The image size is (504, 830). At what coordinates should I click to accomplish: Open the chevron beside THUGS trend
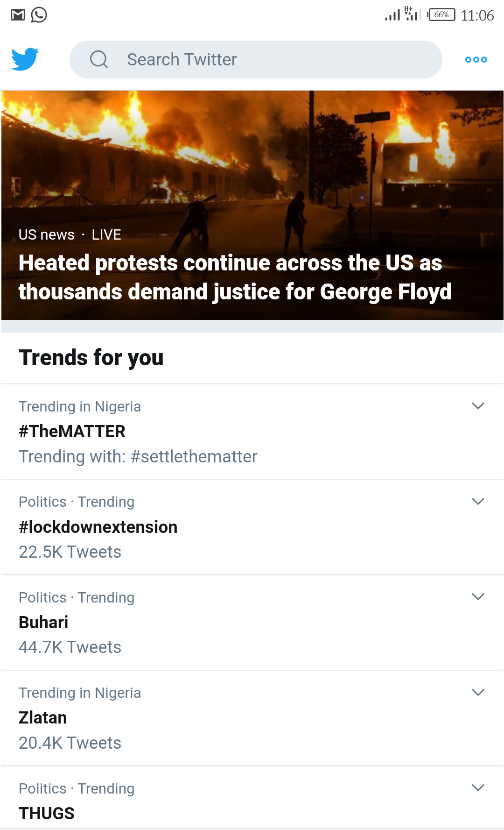click(478, 787)
